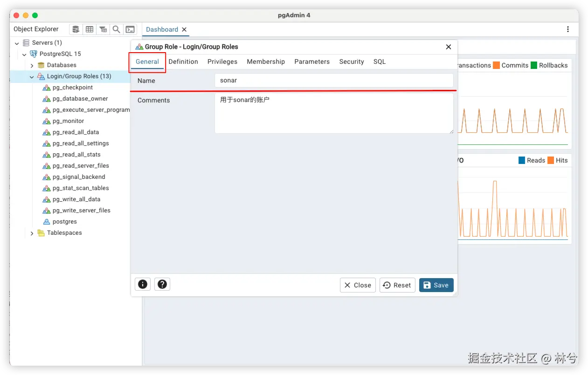Click the pg_read_all_data role icon

click(47, 132)
